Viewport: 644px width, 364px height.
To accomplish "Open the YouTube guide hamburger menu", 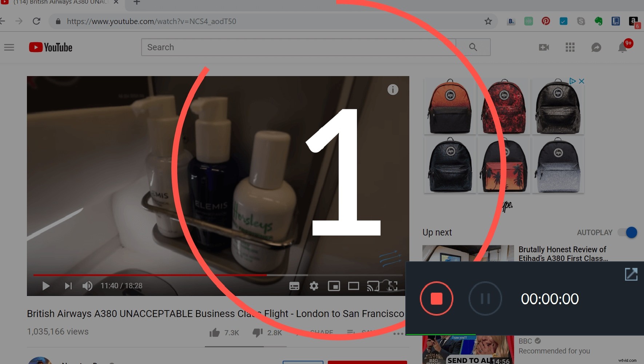I will pos(9,47).
